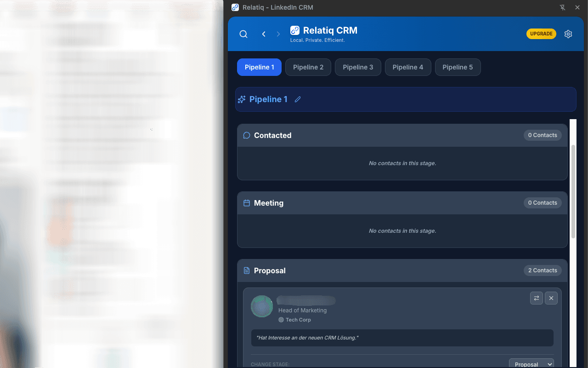Screen dimensions: 588x368
Task: Switch to the Pipeline 1 tab
Action: pyautogui.click(x=259, y=67)
